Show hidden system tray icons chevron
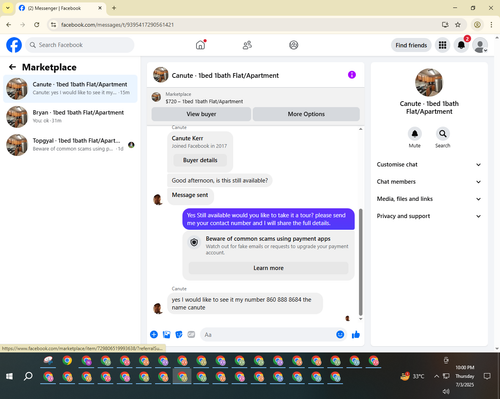 [x=436, y=376]
